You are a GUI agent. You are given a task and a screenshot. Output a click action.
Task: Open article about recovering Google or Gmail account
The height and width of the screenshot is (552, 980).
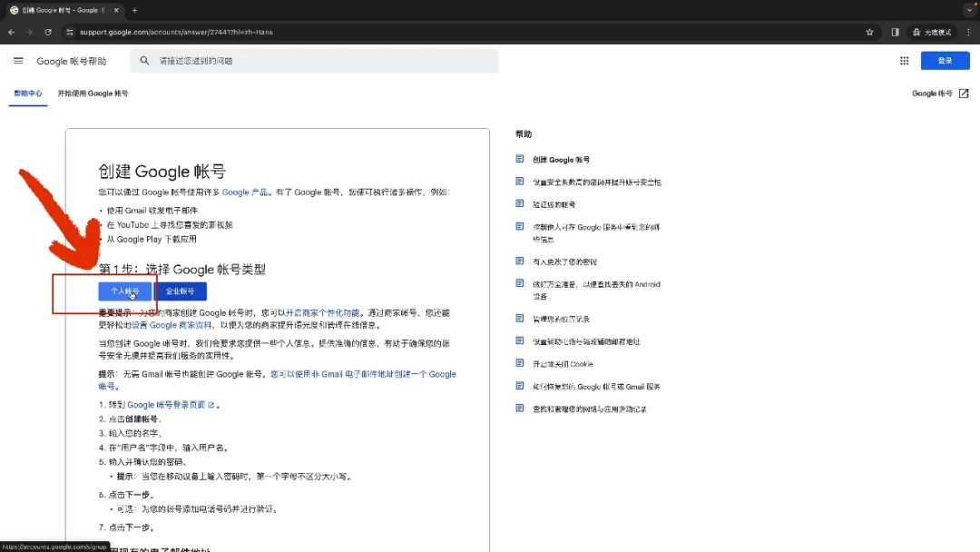click(x=596, y=387)
